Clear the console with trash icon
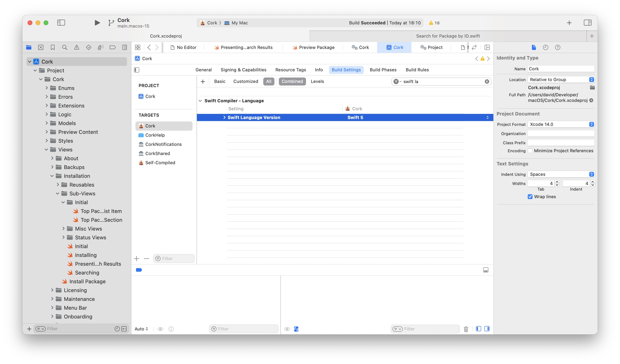The height and width of the screenshot is (364, 620). pyautogui.click(x=466, y=329)
